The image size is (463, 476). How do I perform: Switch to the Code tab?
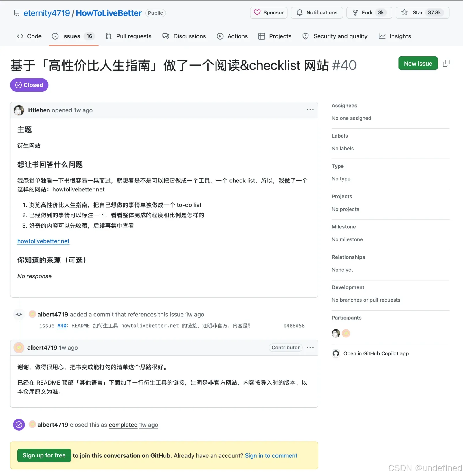pyautogui.click(x=29, y=36)
